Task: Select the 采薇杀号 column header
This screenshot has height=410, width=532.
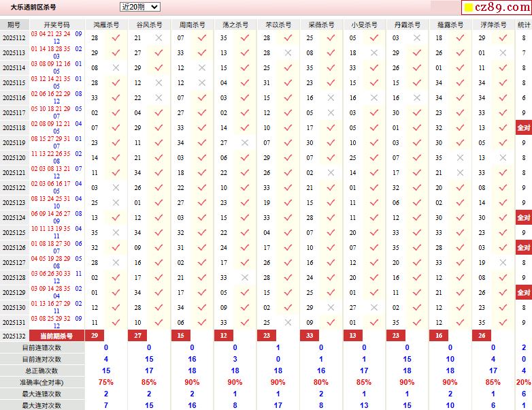Action: pos(320,25)
